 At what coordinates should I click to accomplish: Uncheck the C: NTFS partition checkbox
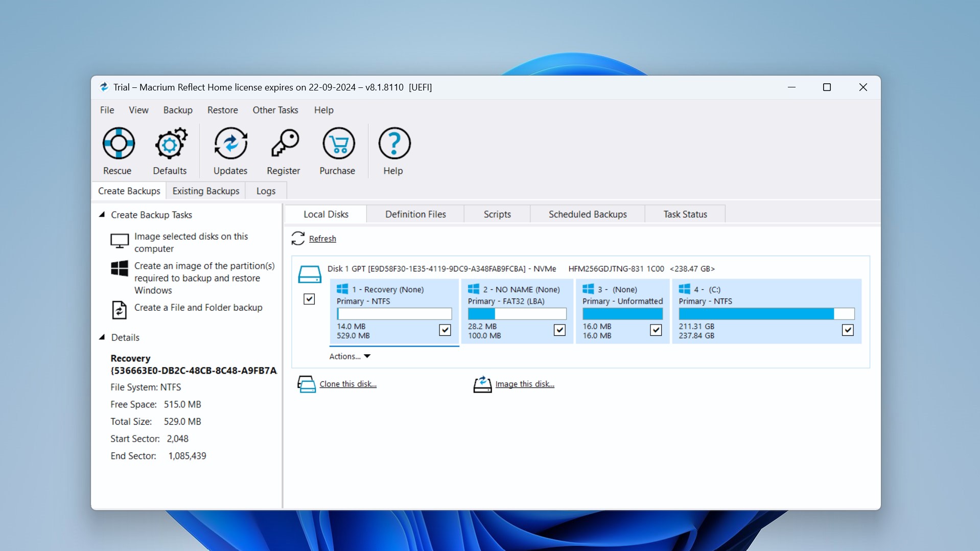pyautogui.click(x=848, y=330)
